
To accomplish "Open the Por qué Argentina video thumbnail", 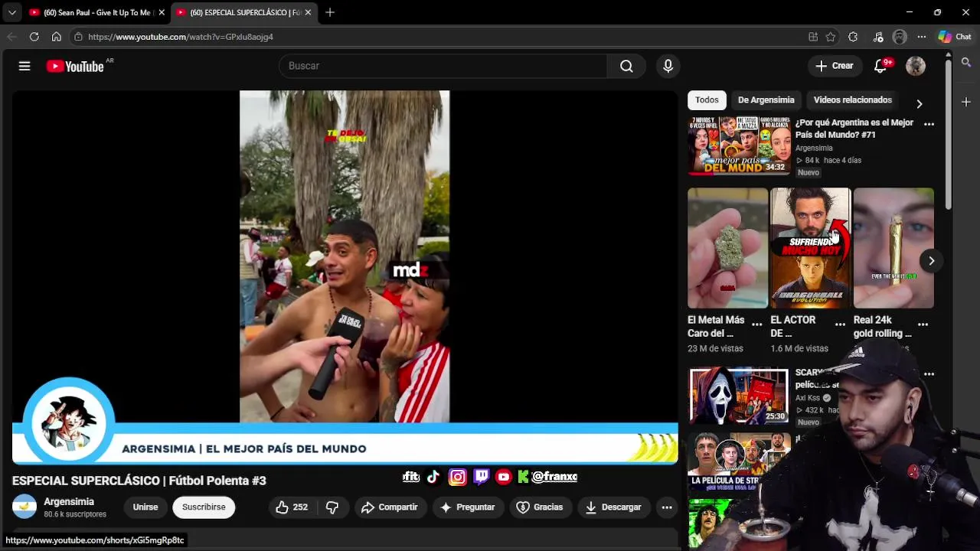I will 739,145.
